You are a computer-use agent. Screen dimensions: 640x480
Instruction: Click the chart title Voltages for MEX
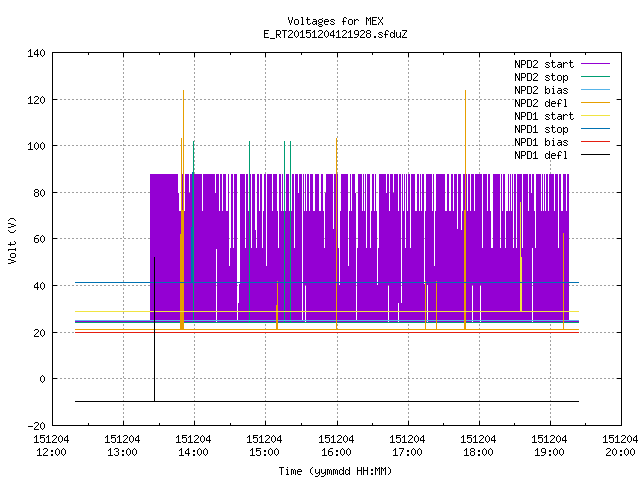click(x=335, y=21)
